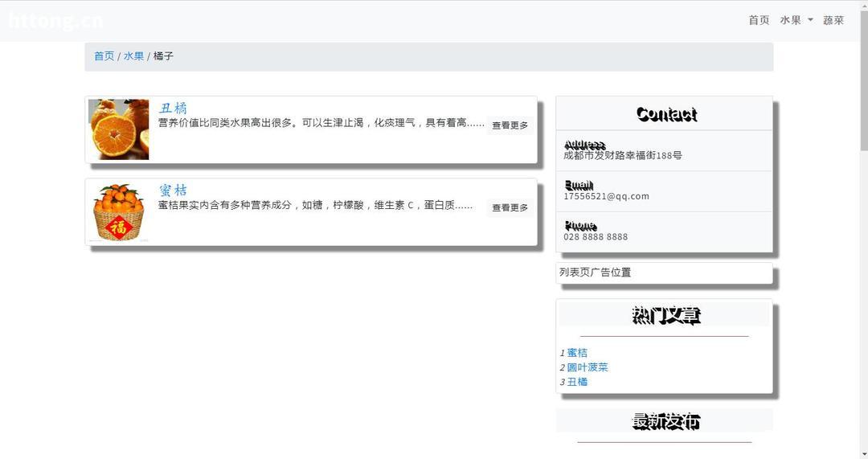868x459 pixels.
Task: Expand the 水果 dropdown in the navbar
Action: 796,20
